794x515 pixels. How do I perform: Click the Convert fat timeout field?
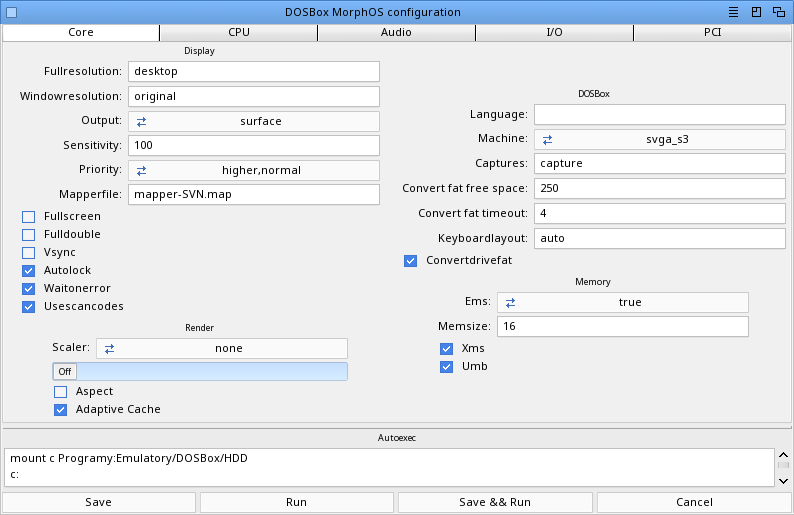point(660,213)
